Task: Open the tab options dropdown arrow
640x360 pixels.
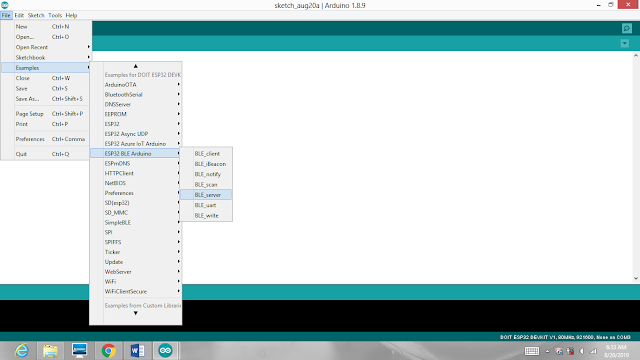Action: (624, 43)
